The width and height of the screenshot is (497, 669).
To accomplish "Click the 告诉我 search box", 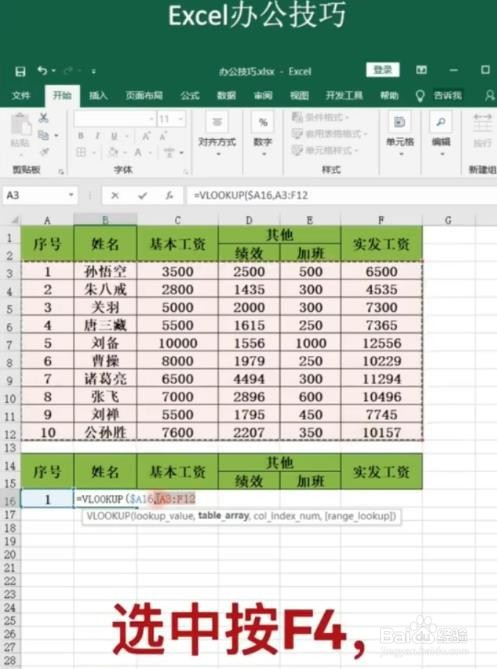I will (x=448, y=95).
